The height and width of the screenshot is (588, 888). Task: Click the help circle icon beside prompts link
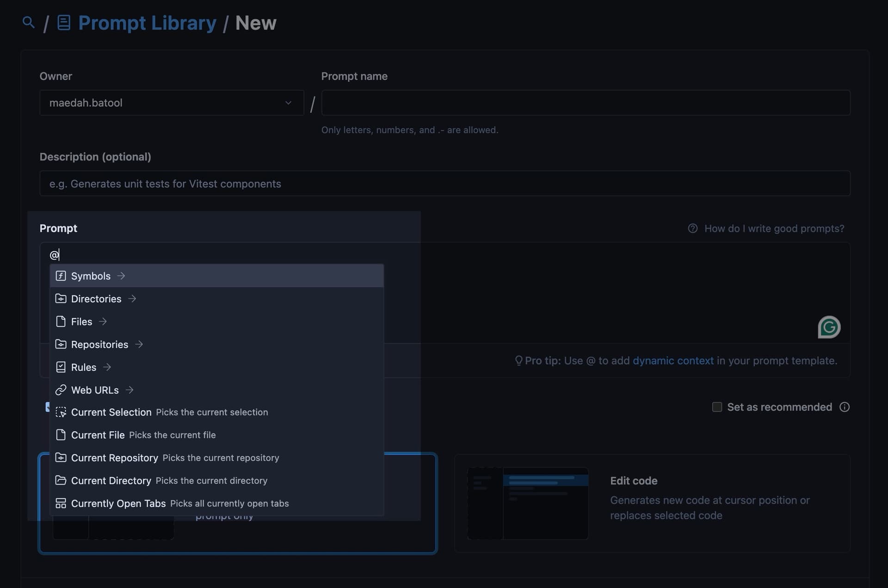pos(692,228)
